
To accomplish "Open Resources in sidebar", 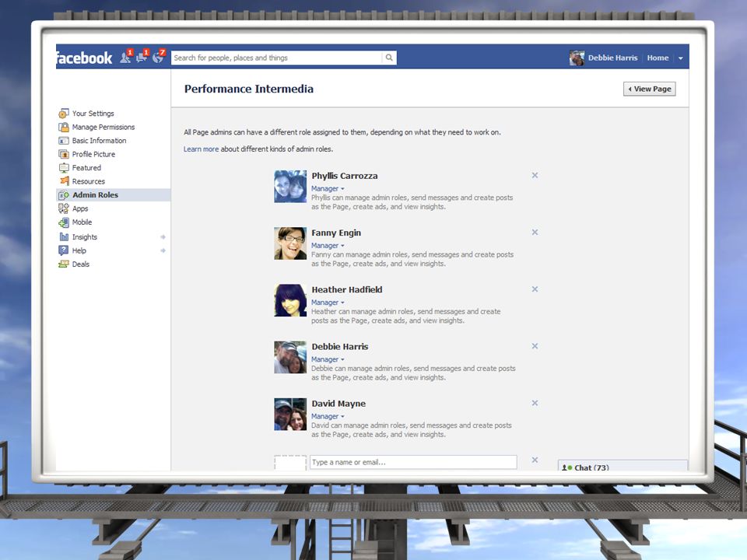I will pyautogui.click(x=88, y=181).
